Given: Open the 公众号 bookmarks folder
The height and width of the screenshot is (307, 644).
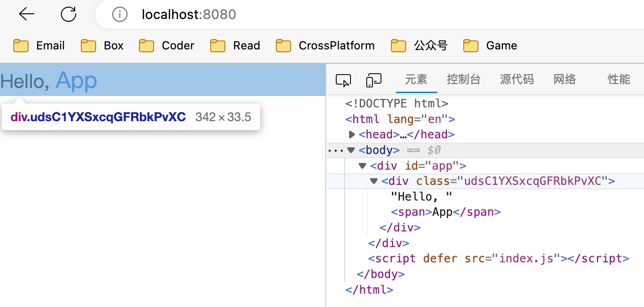Looking at the screenshot, I should (419, 46).
